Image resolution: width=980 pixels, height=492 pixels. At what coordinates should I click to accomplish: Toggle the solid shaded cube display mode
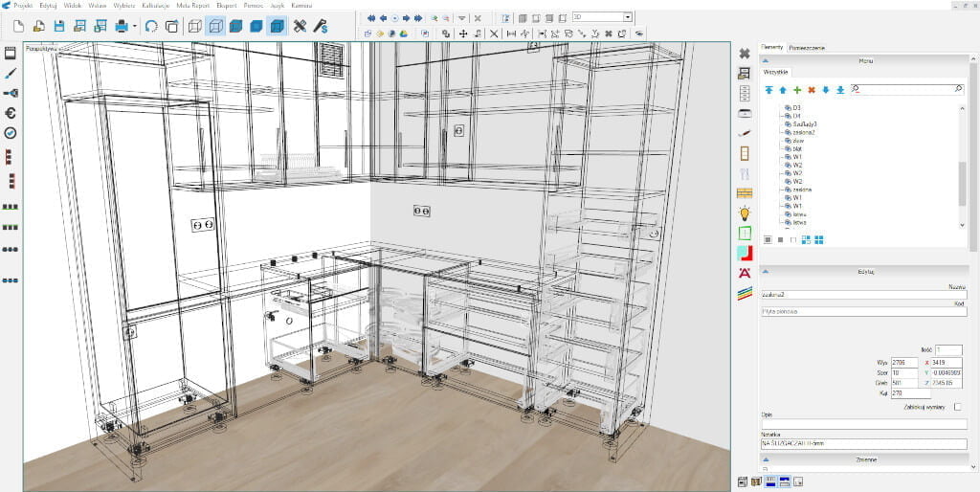(x=236, y=26)
